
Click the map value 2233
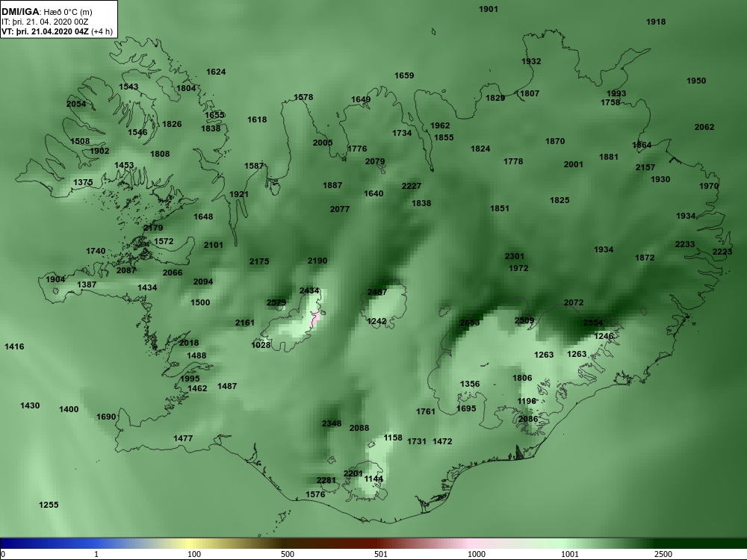pyautogui.click(x=685, y=244)
